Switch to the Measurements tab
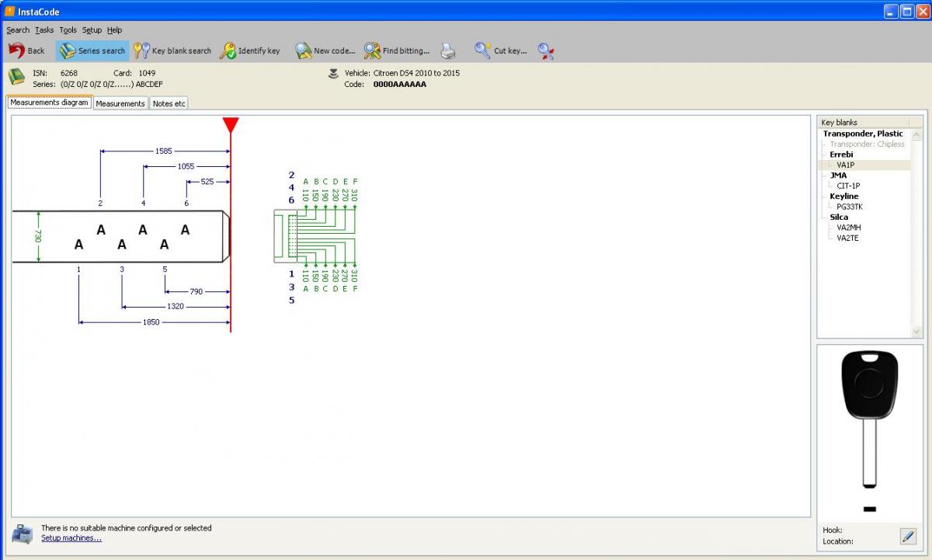This screenshot has height=560, width=932. (x=120, y=103)
